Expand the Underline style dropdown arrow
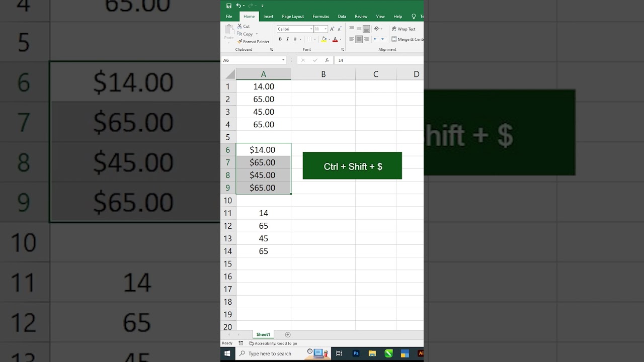Screen dimensions: 644x362 (300, 39)
